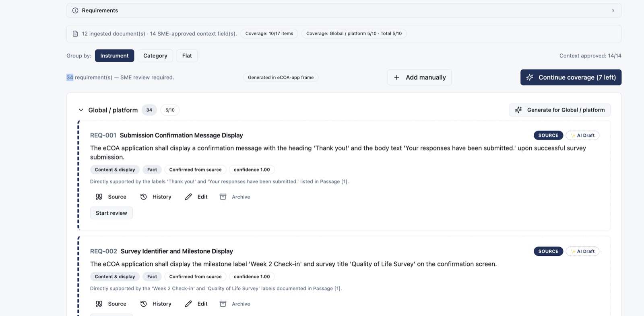Click the History clock icon for REQ-002
The height and width of the screenshot is (316, 644).
click(143, 304)
